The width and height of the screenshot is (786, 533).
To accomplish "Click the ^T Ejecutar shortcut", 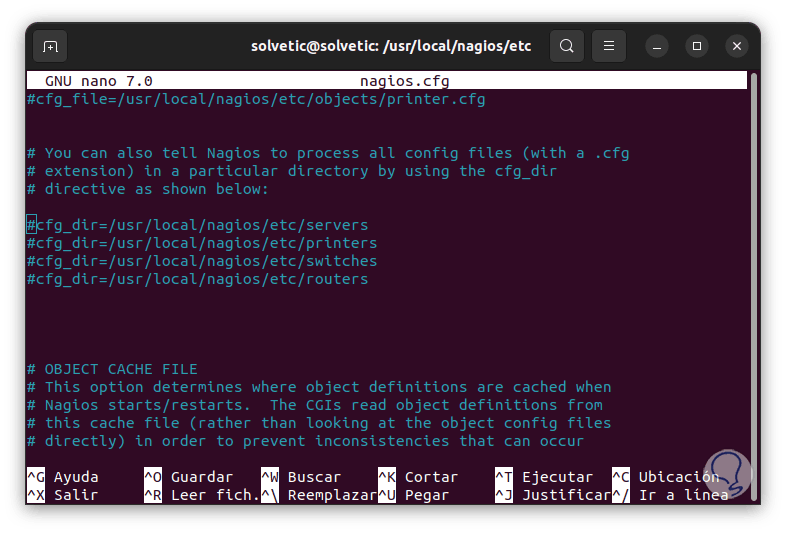I will pyautogui.click(x=544, y=477).
